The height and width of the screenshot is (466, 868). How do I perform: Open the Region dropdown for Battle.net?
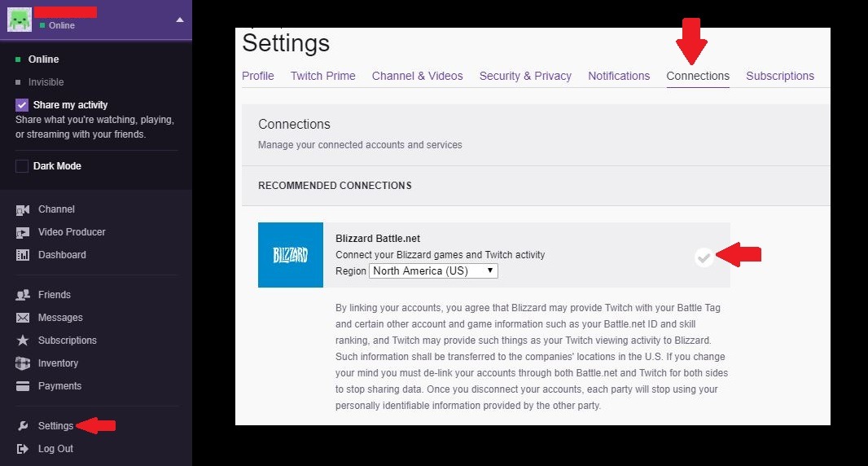pyautogui.click(x=433, y=271)
